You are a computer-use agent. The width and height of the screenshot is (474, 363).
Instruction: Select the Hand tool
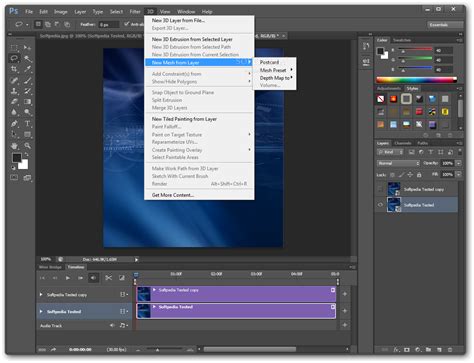point(14,146)
